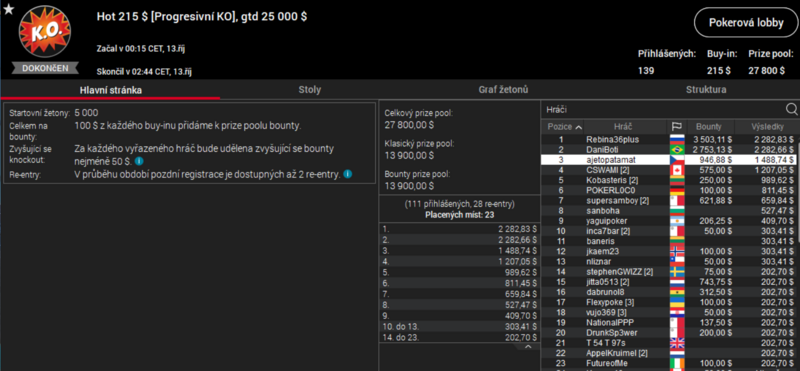
Task: Open the Pokerová lobby
Action: point(745,22)
